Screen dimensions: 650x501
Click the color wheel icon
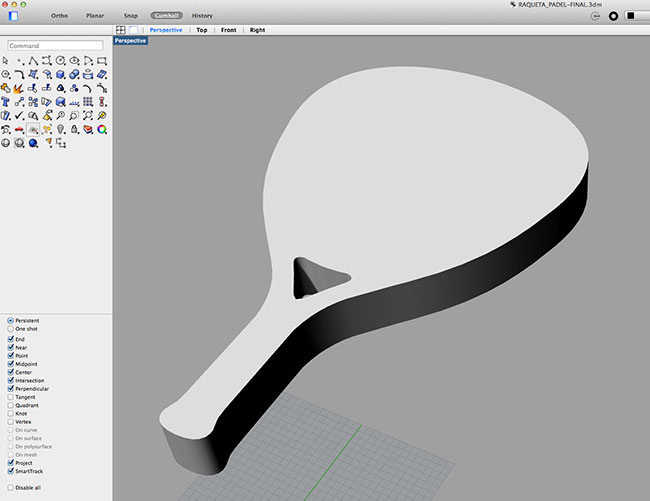click(102, 129)
